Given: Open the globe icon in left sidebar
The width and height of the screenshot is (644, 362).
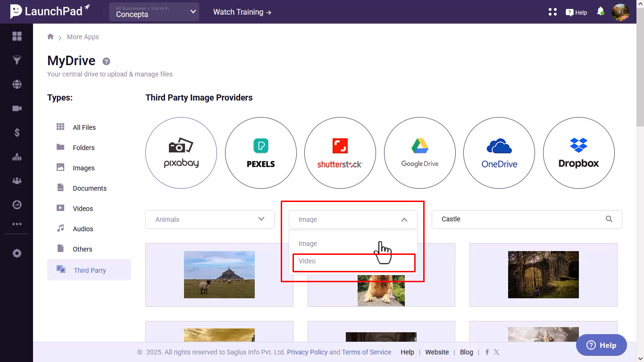Looking at the screenshot, I should [x=17, y=84].
